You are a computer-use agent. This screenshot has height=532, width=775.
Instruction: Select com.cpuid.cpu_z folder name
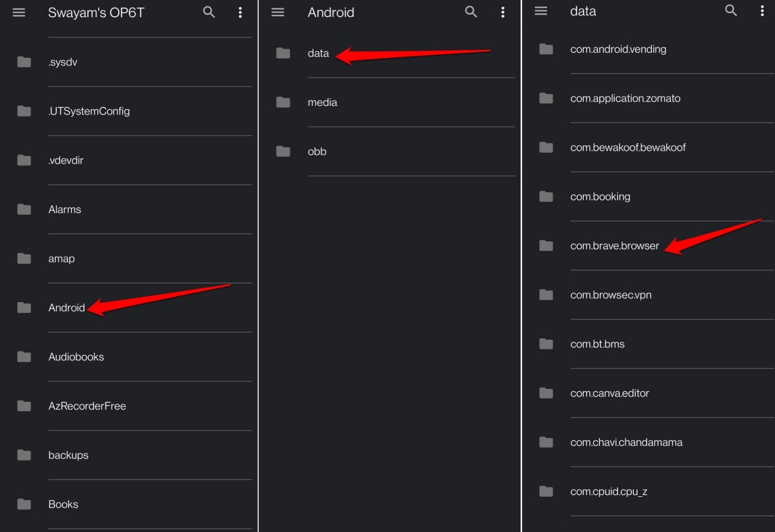(x=609, y=492)
